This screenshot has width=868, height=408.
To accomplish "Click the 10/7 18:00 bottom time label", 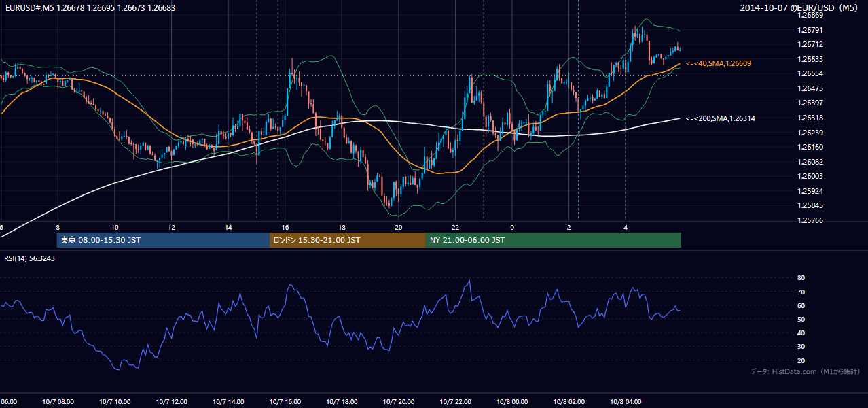I will (342, 402).
